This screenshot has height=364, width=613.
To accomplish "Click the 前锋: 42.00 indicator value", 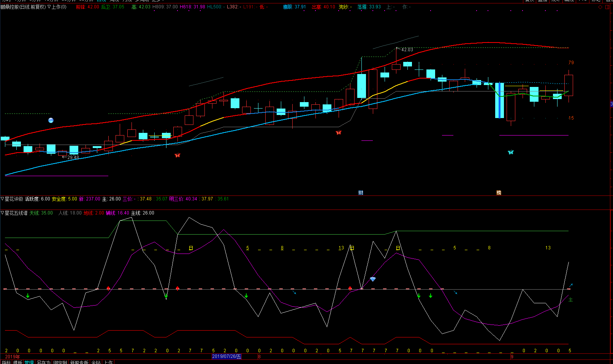I will coord(87,7).
